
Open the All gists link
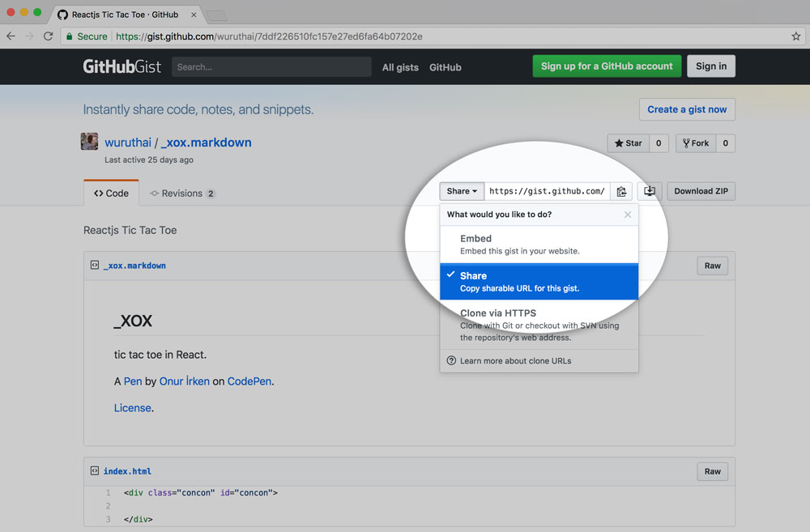(400, 67)
